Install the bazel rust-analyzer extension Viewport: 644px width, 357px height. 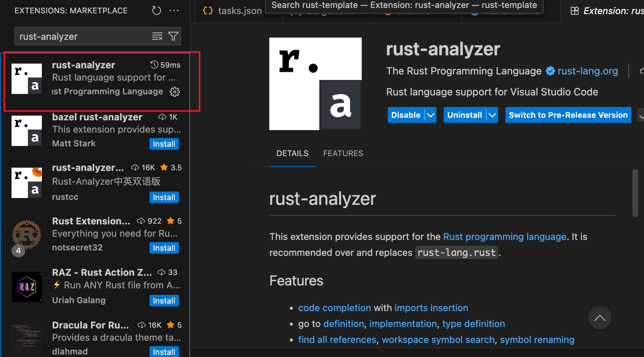click(x=164, y=143)
